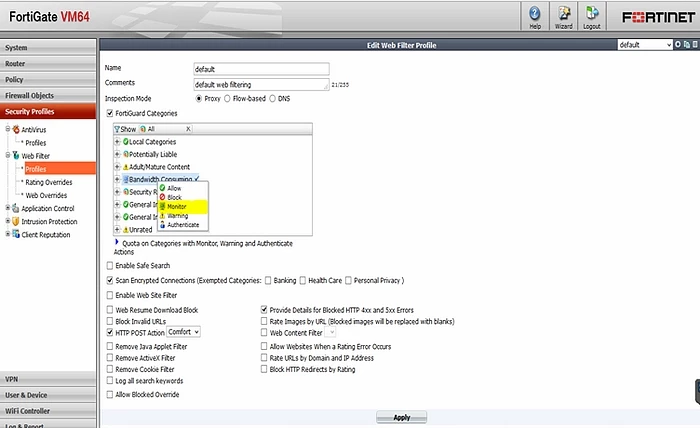Screen dimensions: 700x428
Task: Click the Help icon
Action: pyautogui.click(x=534, y=13)
